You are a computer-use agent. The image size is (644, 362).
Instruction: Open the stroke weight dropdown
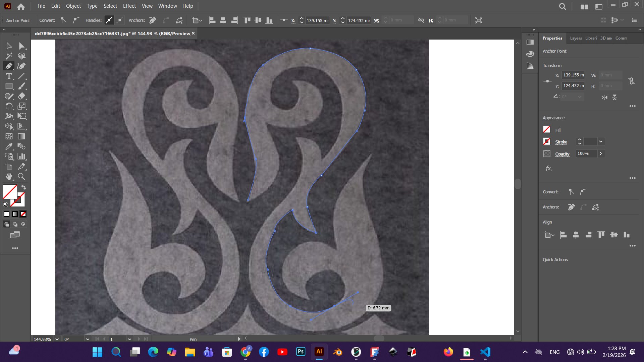(601, 142)
